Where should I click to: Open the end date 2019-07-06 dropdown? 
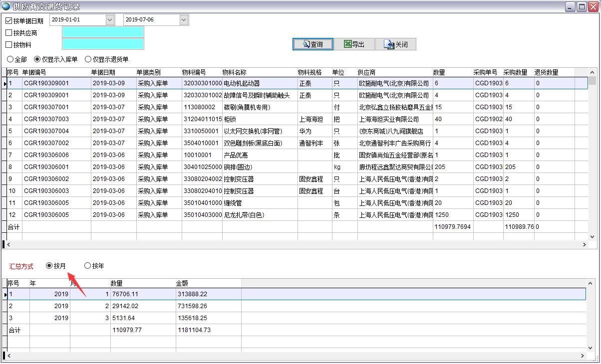(x=184, y=19)
